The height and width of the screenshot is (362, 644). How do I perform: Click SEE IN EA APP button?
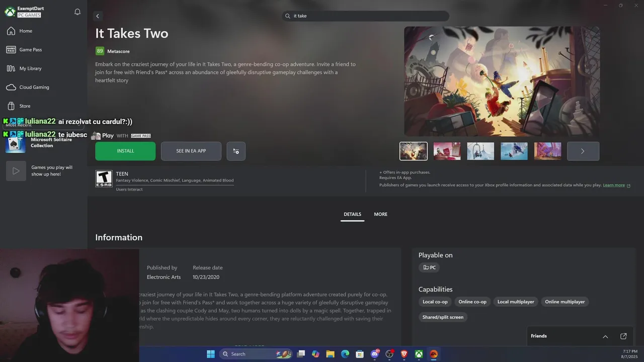pyautogui.click(x=191, y=151)
